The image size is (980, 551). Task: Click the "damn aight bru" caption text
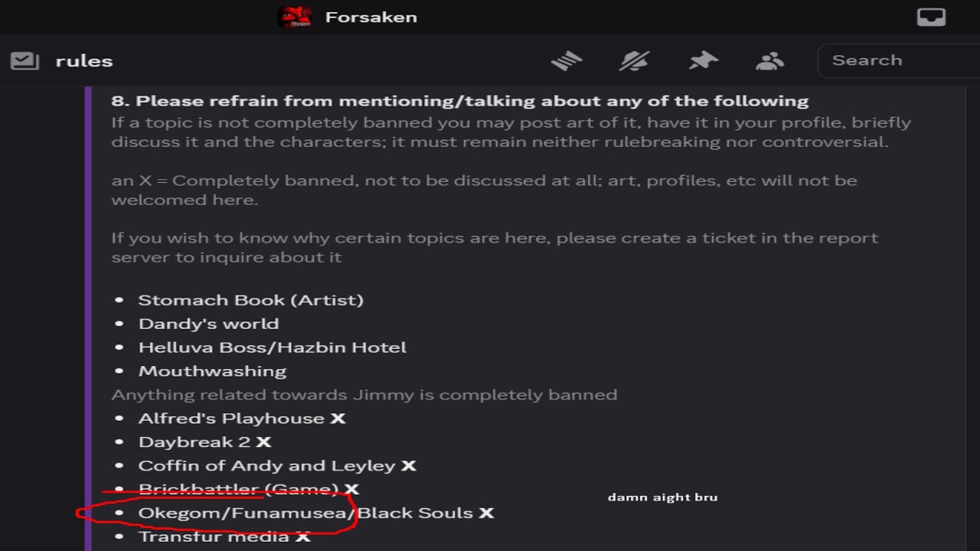tap(662, 497)
